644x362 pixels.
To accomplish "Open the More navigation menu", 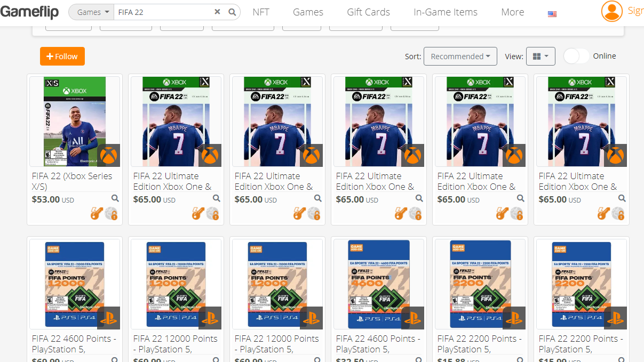I will [512, 12].
